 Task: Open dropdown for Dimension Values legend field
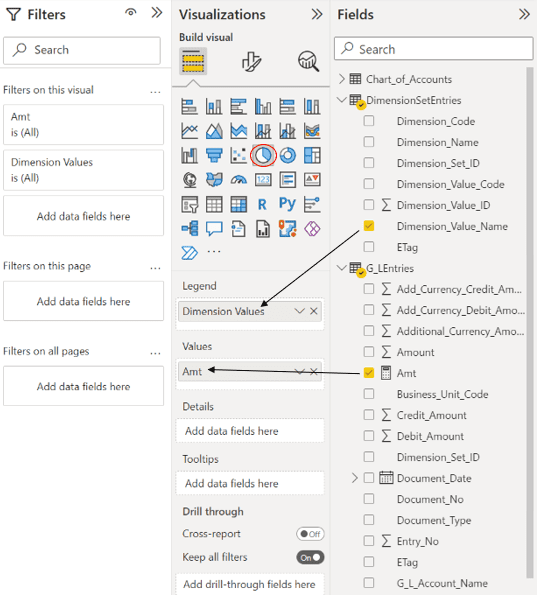click(x=299, y=311)
